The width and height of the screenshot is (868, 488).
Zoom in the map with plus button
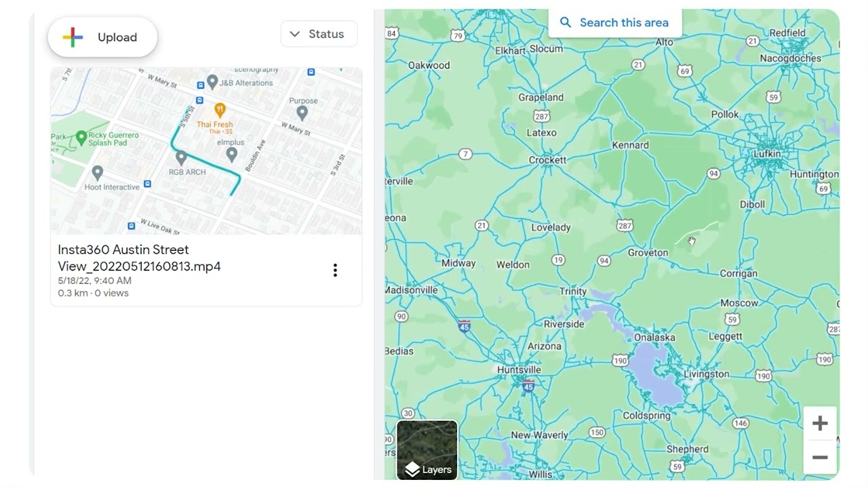tap(820, 424)
